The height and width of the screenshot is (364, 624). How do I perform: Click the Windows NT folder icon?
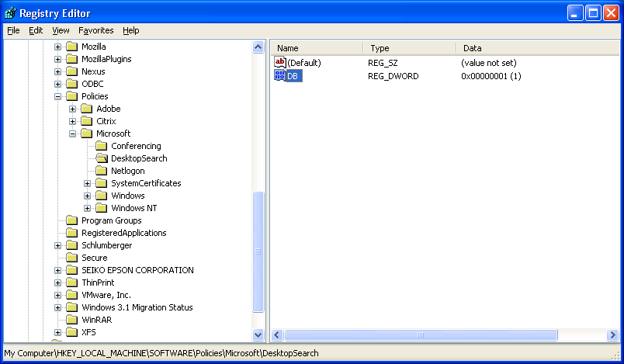[102, 208]
